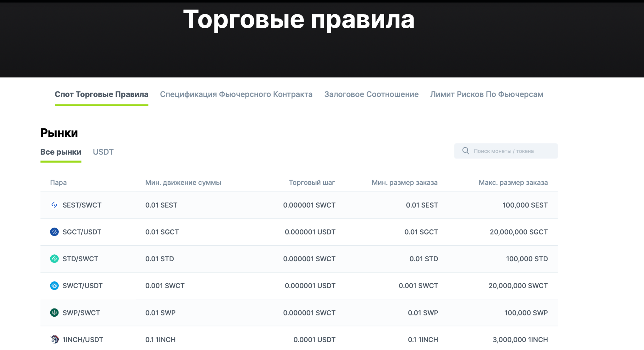Screen dimensions: 644x350
Task: Click the SGCT coin icon
Action: coord(54,232)
